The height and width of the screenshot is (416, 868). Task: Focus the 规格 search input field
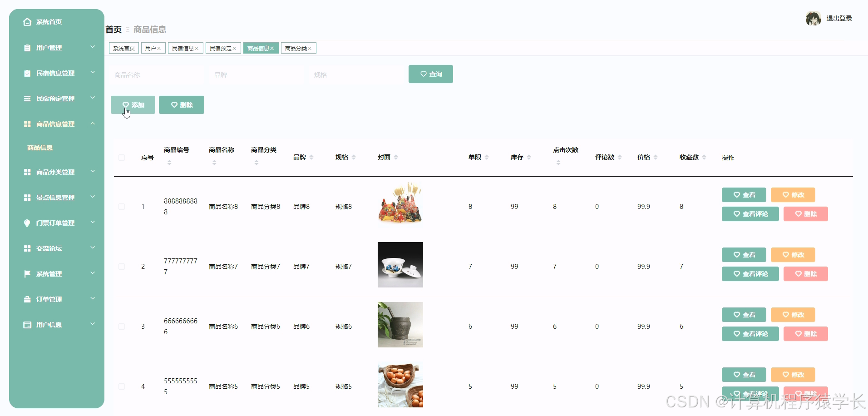pyautogui.click(x=357, y=74)
